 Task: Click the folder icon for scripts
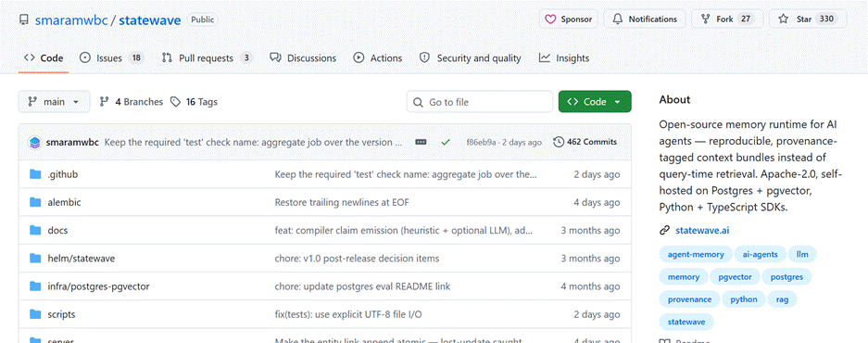(x=35, y=315)
